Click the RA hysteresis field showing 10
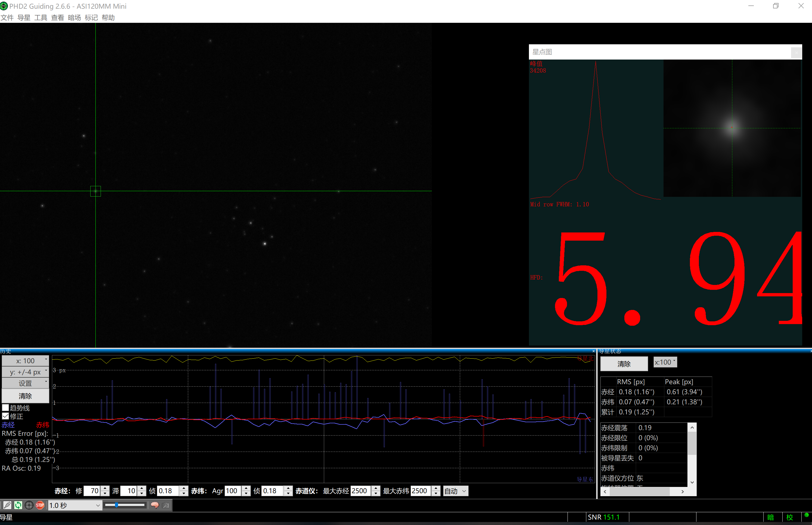Screen dimensions: 812x525 coord(129,491)
